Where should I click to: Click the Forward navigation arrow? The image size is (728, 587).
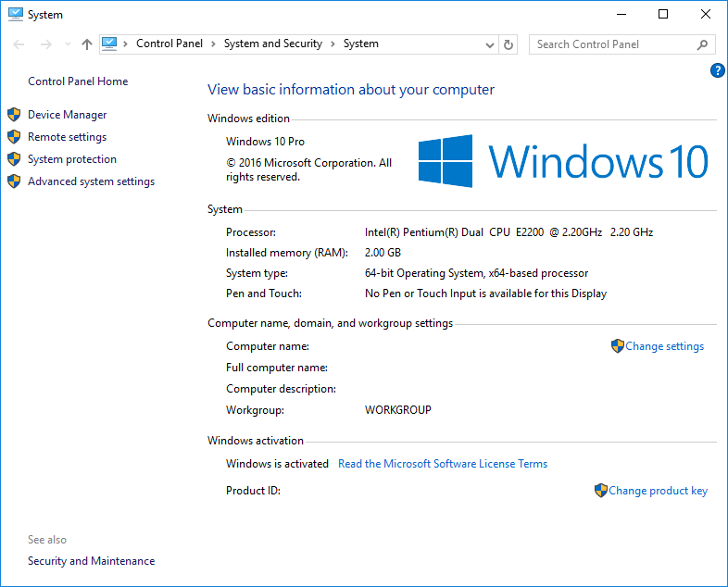(x=46, y=44)
